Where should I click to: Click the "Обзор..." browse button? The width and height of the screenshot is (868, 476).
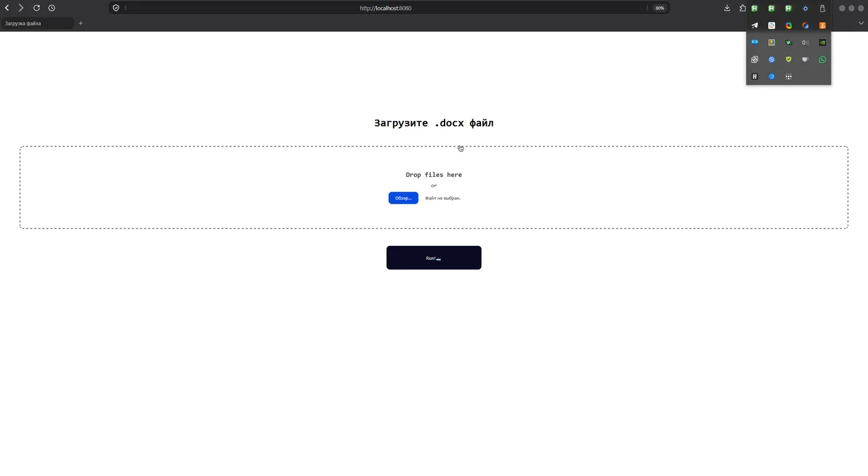(x=403, y=198)
